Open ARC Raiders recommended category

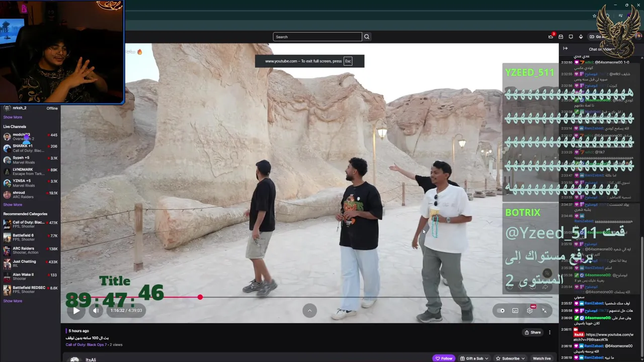point(30,250)
